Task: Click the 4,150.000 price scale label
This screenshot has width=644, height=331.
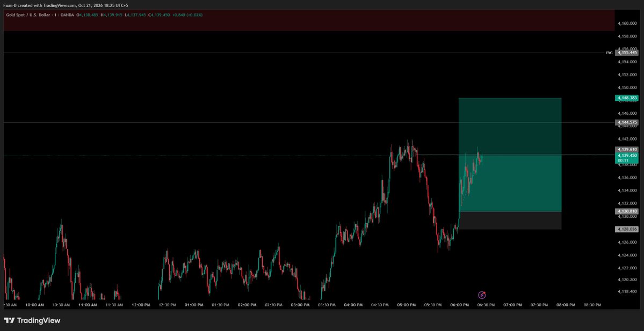Action: pyautogui.click(x=627, y=87)
